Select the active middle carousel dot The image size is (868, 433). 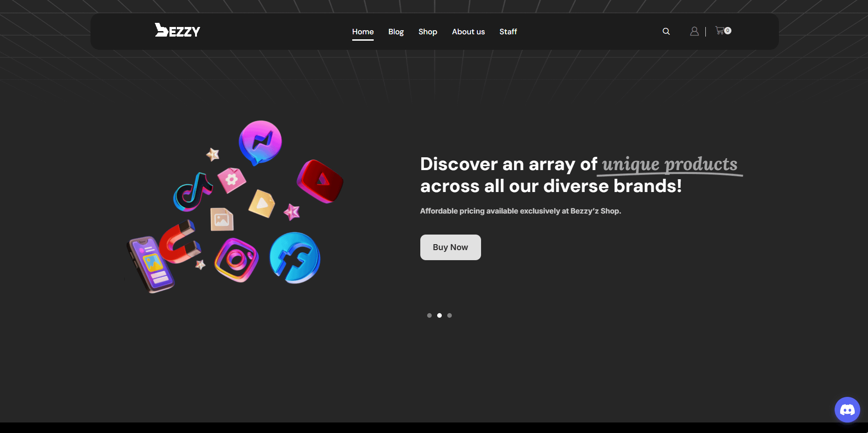tap(439, 315)
